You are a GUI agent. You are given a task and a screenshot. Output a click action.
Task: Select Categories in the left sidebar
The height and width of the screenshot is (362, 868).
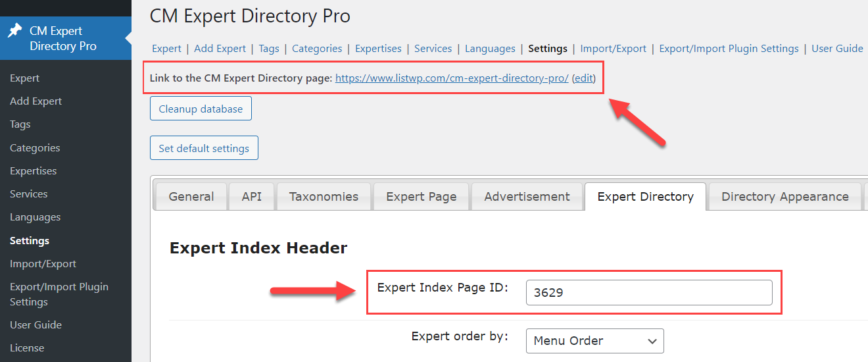(35, 148)
